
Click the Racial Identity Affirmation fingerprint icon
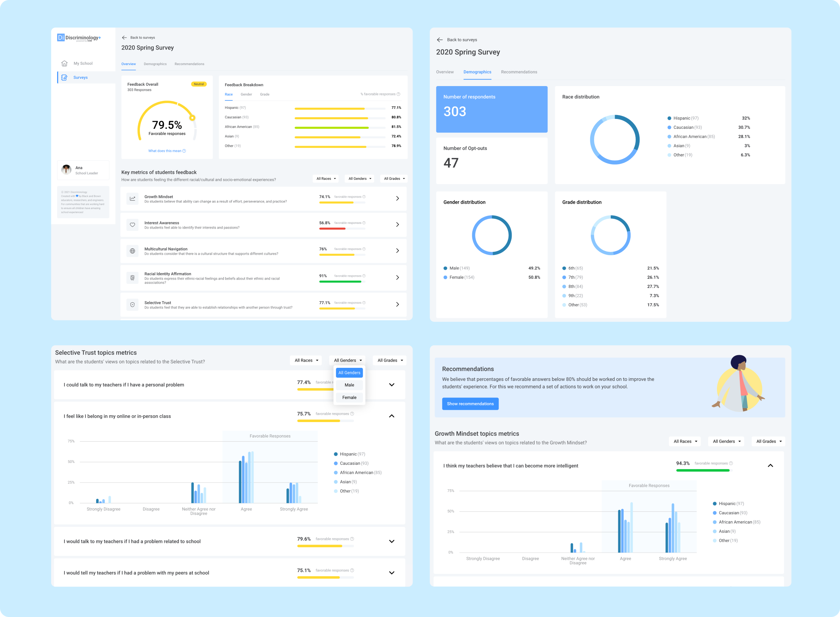click(x=132, y=278)
